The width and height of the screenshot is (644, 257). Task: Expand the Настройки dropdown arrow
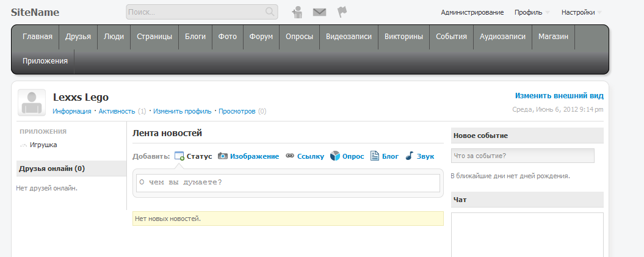(x=599, y=13)
